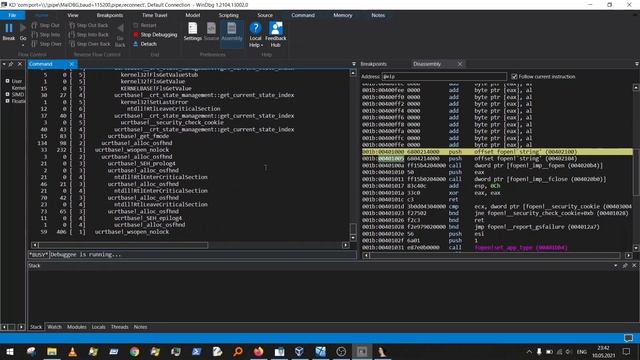Image resolution: width=640 pixels, height=360 pixels.
Task: Close the Stack pane
Action: pyautogui.click(x=634, y=266)
